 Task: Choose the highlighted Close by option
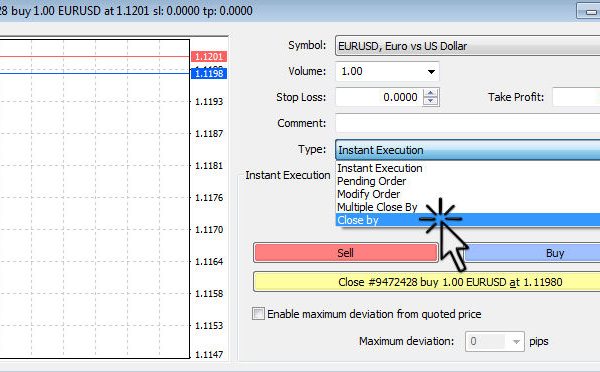[x=468, y=220]
